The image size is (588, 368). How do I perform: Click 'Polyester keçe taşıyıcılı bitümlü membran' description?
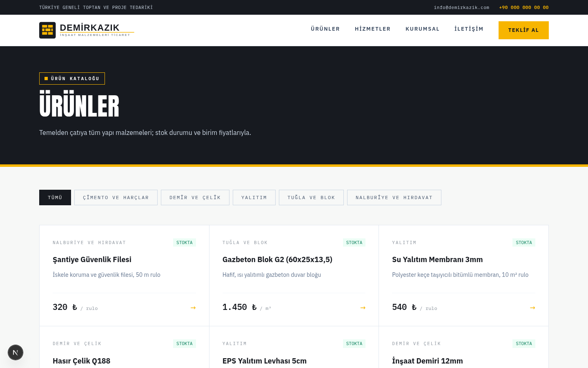(460, 275)
